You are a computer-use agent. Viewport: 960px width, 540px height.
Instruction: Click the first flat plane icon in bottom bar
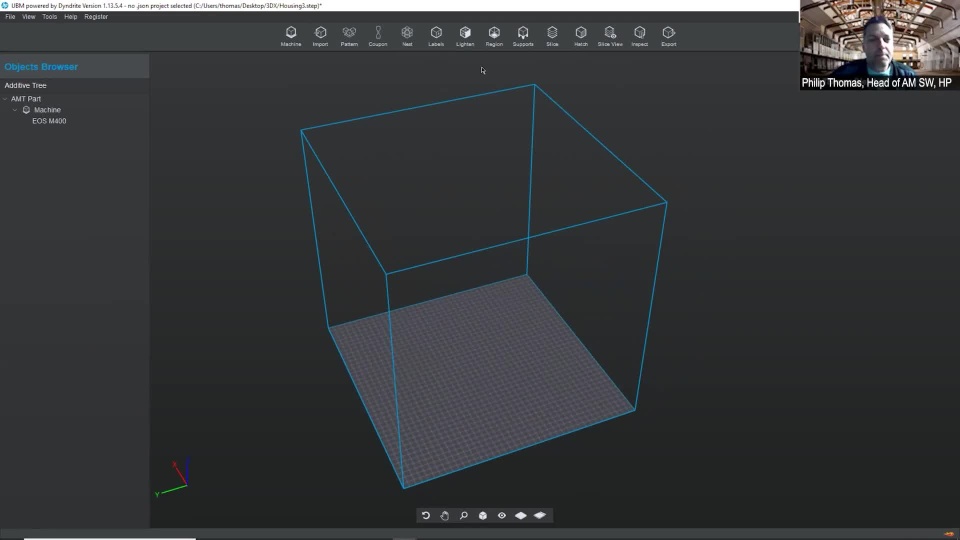click(520, 516)
